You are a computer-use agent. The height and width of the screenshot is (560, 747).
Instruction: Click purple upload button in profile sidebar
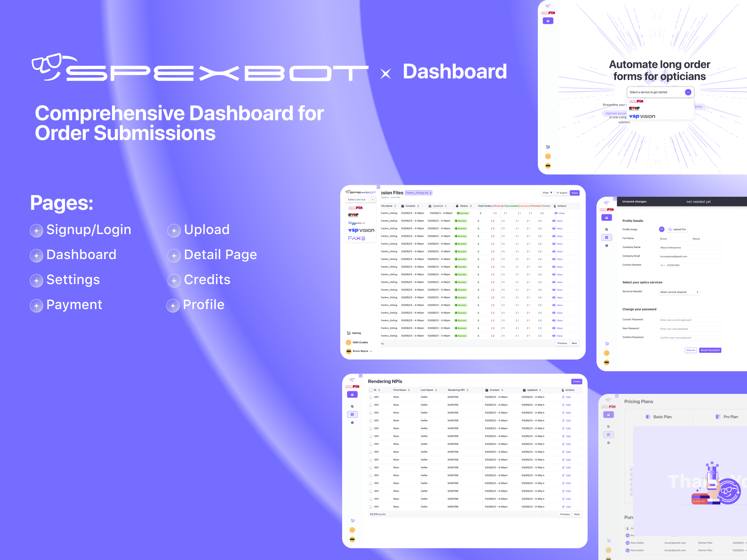[x=607, y=217]
